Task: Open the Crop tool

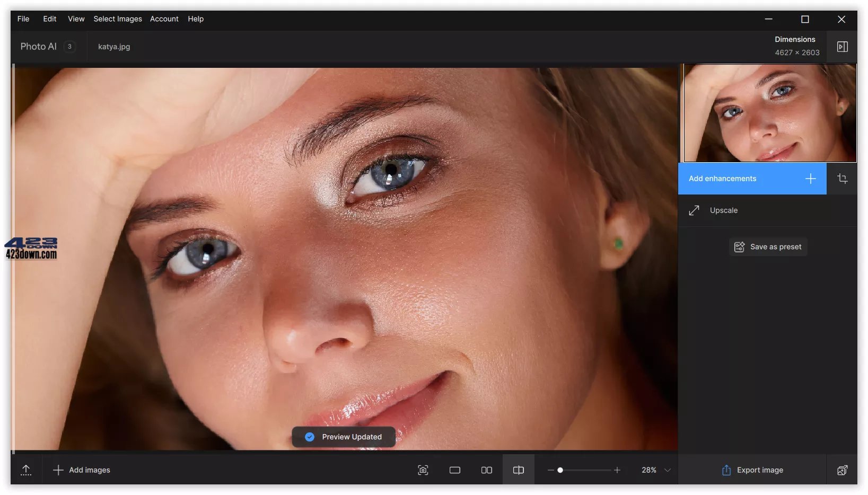Action: tap(843, 179)
